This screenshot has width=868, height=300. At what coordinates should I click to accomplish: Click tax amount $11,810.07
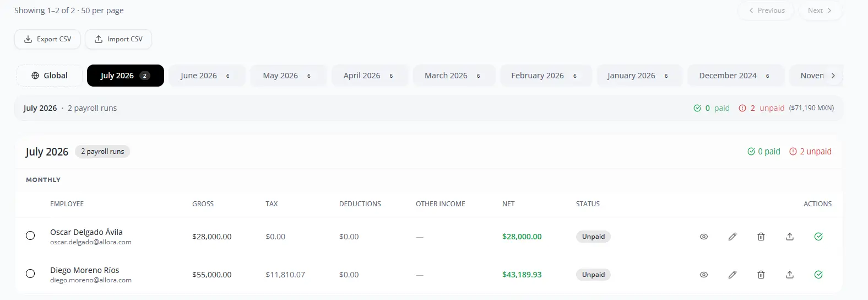pos(285,275)
